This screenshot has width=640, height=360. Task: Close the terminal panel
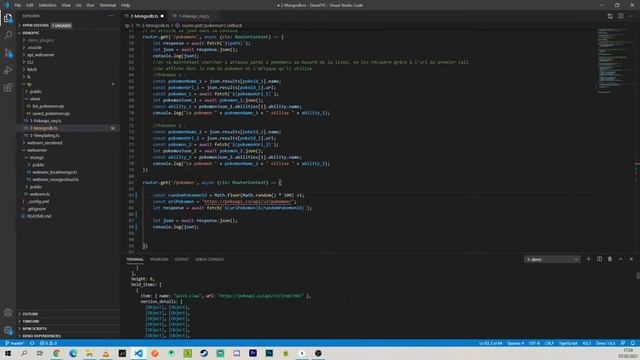tap(631, 259)
